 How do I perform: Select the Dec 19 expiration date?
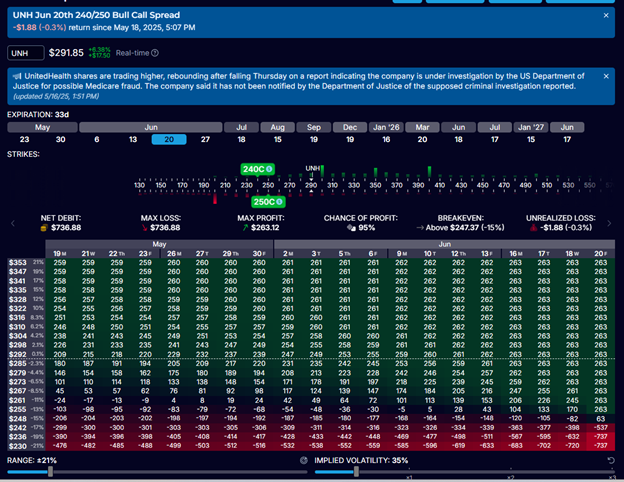(x=350, y=139)
